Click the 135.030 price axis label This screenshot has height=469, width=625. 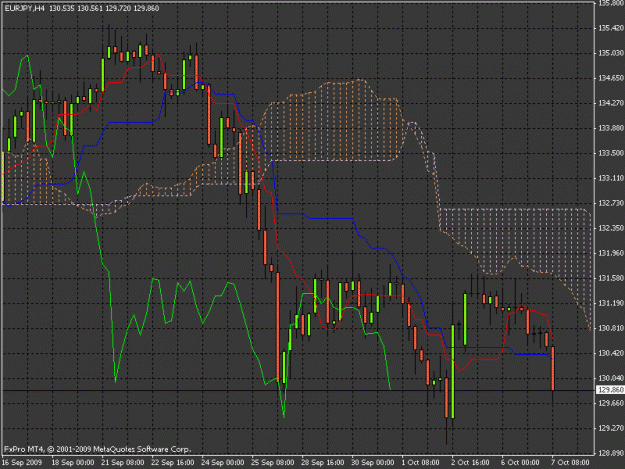tap(611, 53)
